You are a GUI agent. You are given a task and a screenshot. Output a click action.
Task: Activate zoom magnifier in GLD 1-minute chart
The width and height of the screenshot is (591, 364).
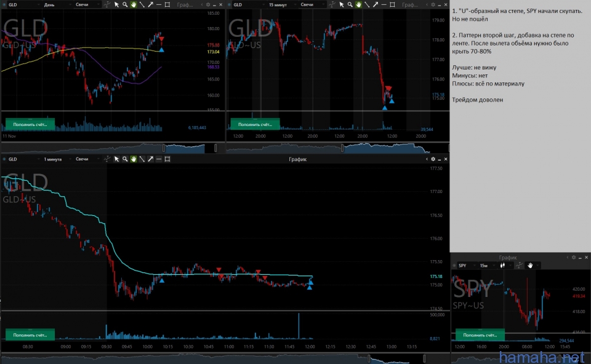125,159
